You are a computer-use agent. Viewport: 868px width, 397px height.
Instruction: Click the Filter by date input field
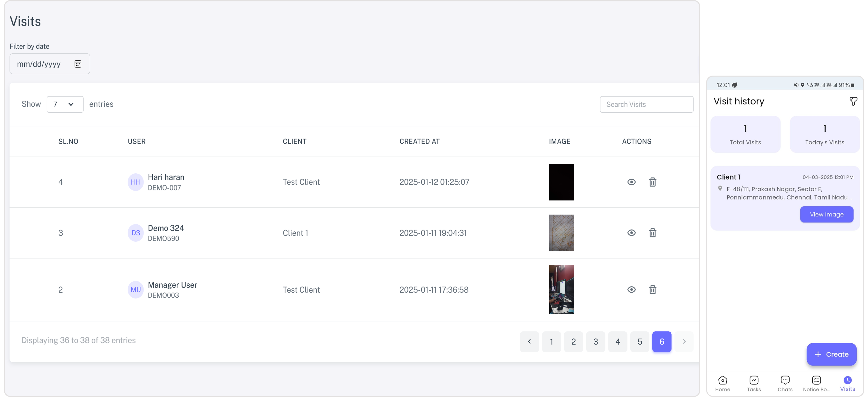tap(49, 64)
